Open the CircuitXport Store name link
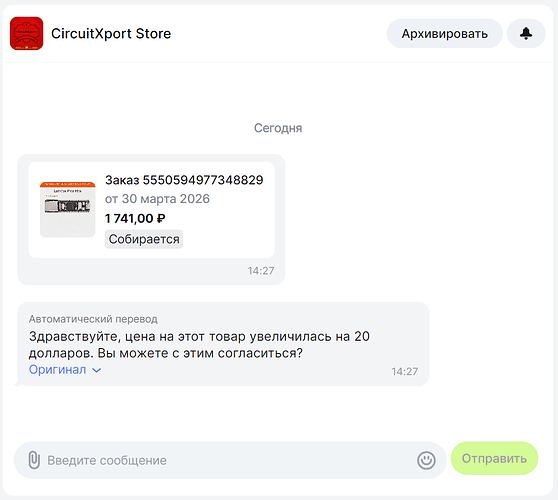Image resolution: width=558 pixels, height=500 pixels. tap(111, 33)
